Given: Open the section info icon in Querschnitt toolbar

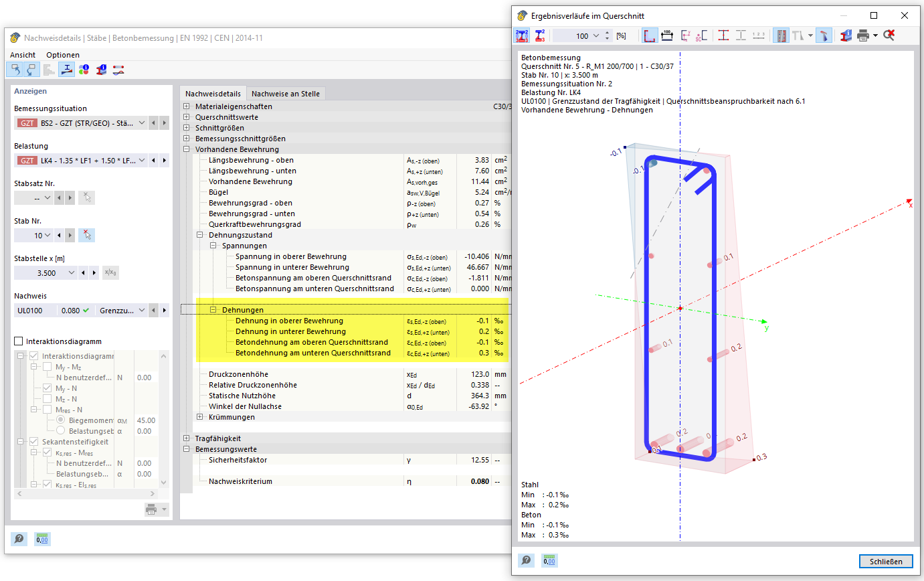Looking at the screenshot, I should [x=846, y=35].
